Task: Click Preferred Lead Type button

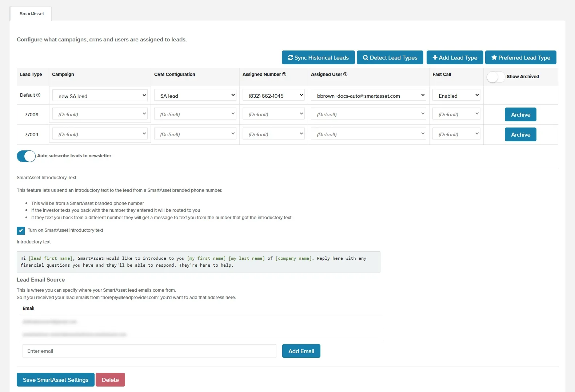Action: click(521, 57)
